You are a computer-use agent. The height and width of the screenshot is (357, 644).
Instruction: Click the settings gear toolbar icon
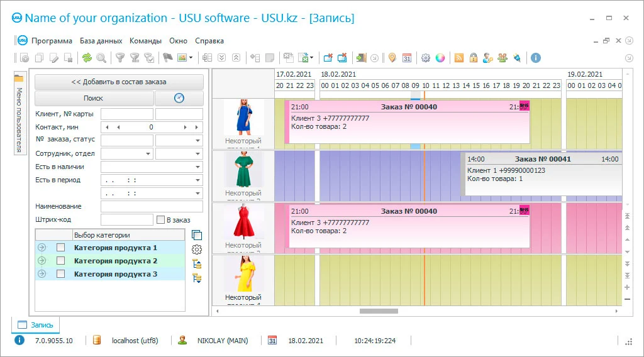(426, 58)
